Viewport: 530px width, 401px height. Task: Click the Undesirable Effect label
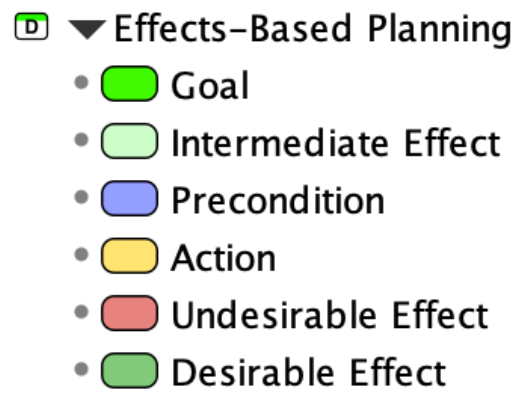tap(330, 315)
